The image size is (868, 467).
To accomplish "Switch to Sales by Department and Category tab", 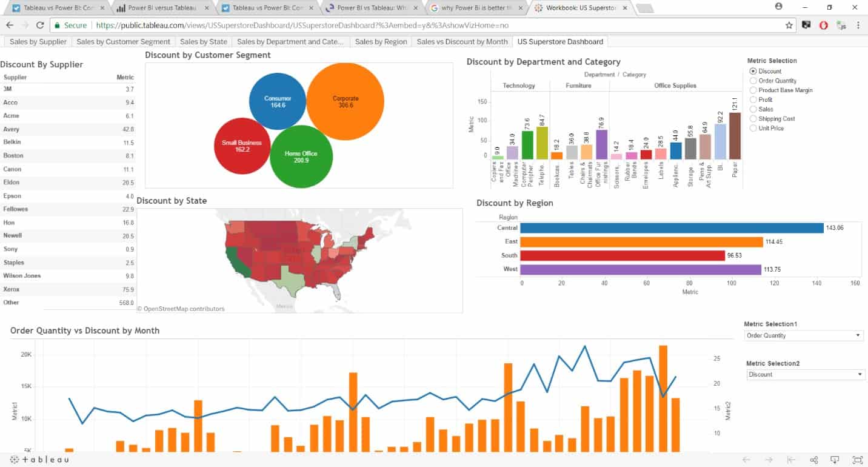I will 290,42.
